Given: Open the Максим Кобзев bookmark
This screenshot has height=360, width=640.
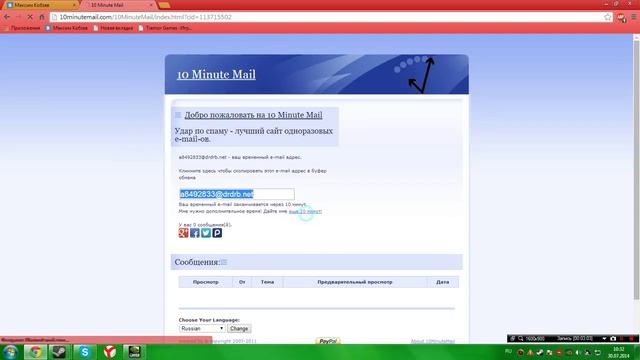Looking at the screenshot, I should tap(67, 28).
